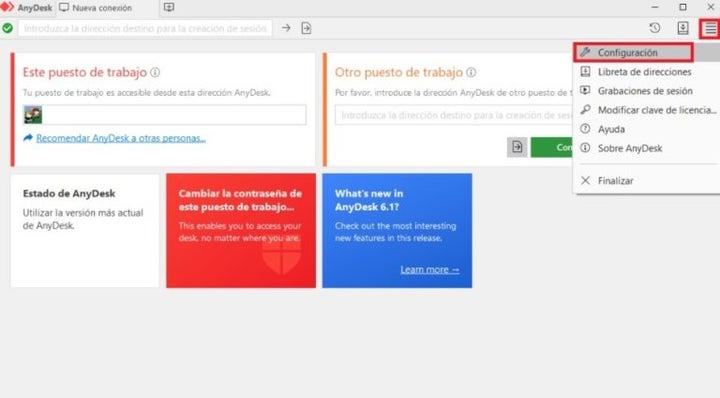Click the connect arrow next to address bar
Viewport: 720px width, 398px height.
(x=286, y=28)
